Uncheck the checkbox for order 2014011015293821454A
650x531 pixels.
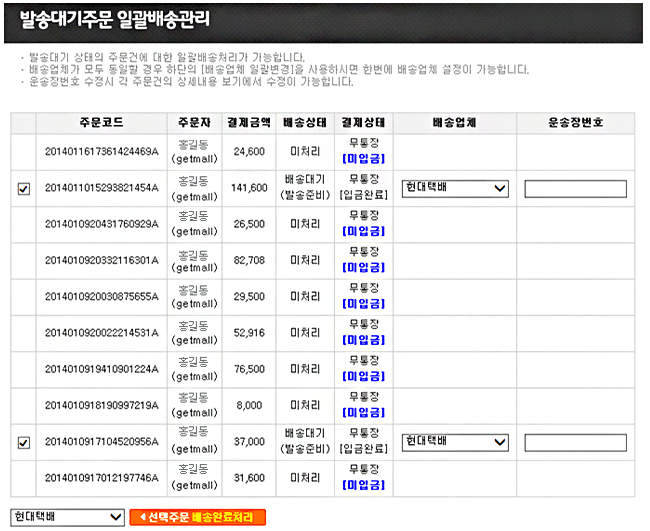[x=24, y=188]
